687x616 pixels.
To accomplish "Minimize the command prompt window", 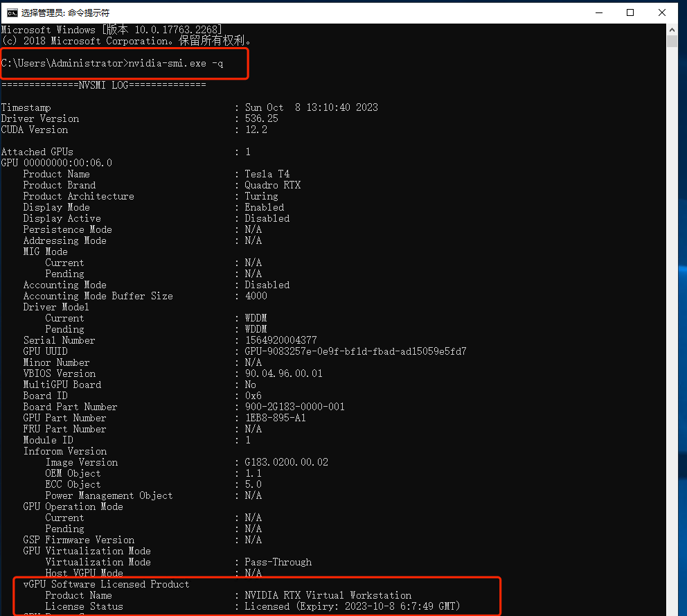I will click(x=599, y=12).
